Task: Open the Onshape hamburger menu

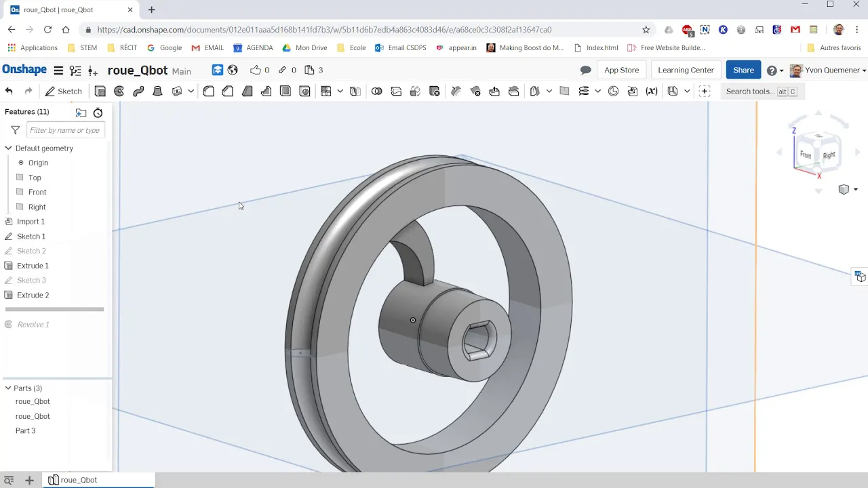Action: click(58, 70)
